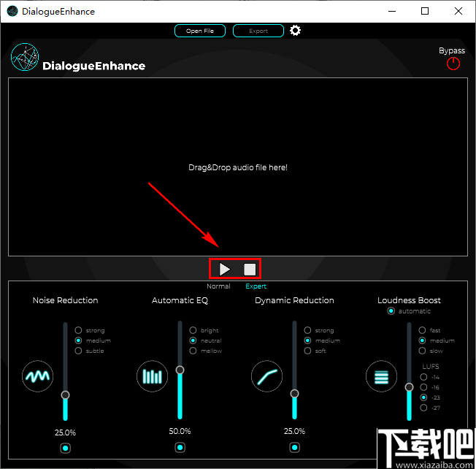Minimize the DialogueEnhance window

(392, 11)
